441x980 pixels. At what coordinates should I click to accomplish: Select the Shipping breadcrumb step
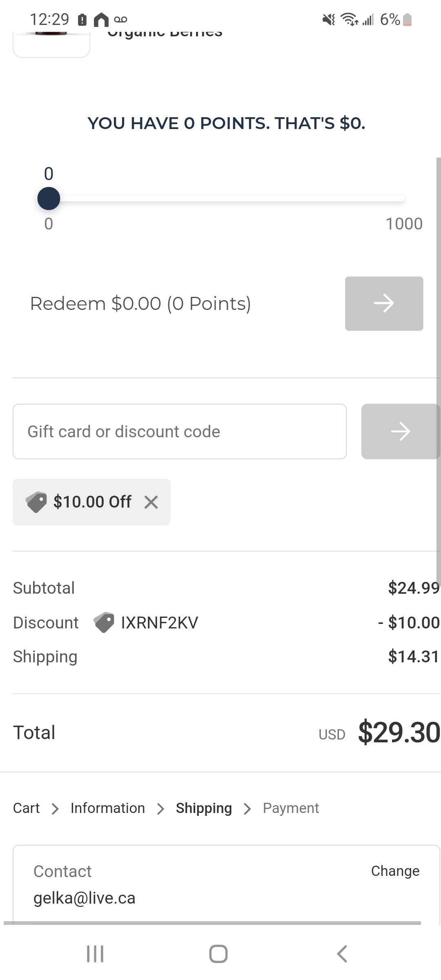pos(204,808)
